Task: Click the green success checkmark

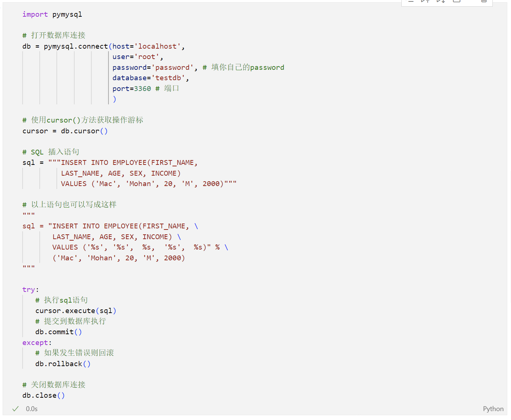Action: (x=15, y=408)
